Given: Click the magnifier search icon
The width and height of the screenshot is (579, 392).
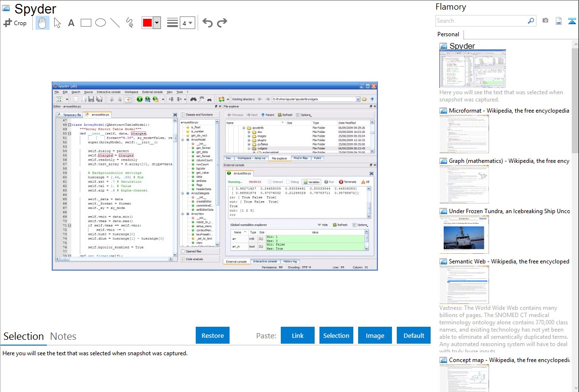Looking at the screenshot, I should tap(531, 21).
